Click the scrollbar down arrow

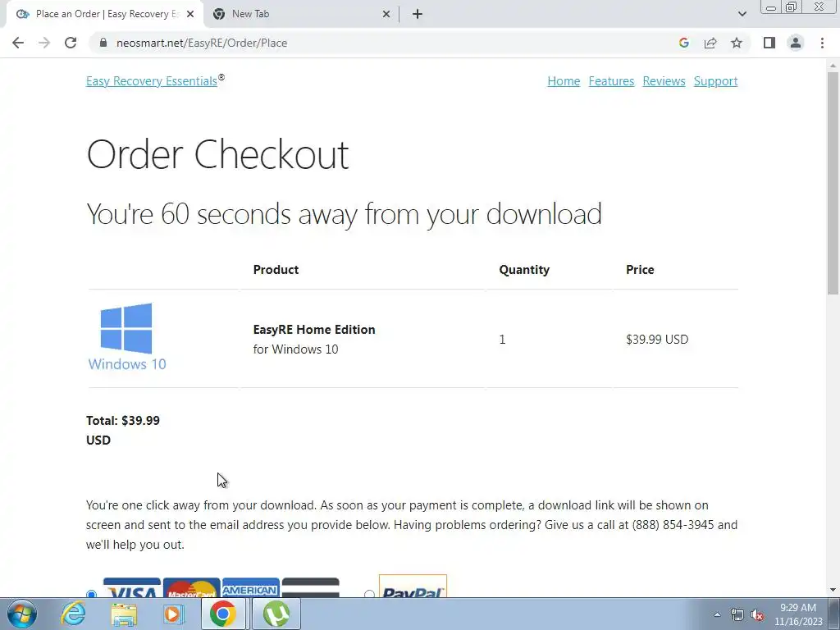833,590
